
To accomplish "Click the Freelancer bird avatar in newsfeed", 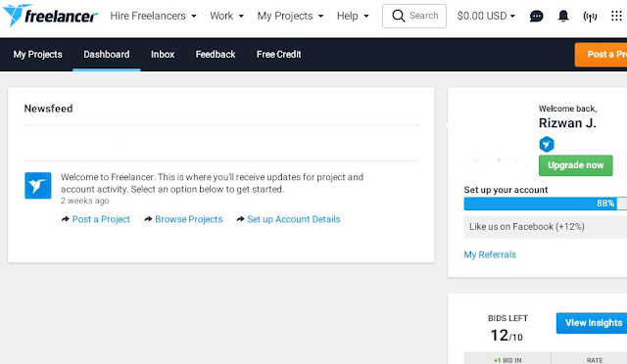I will [38, 185].
